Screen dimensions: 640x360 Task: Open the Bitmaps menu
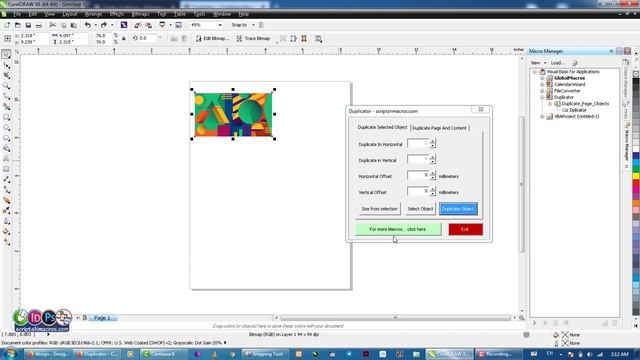(x=140, y=14)
